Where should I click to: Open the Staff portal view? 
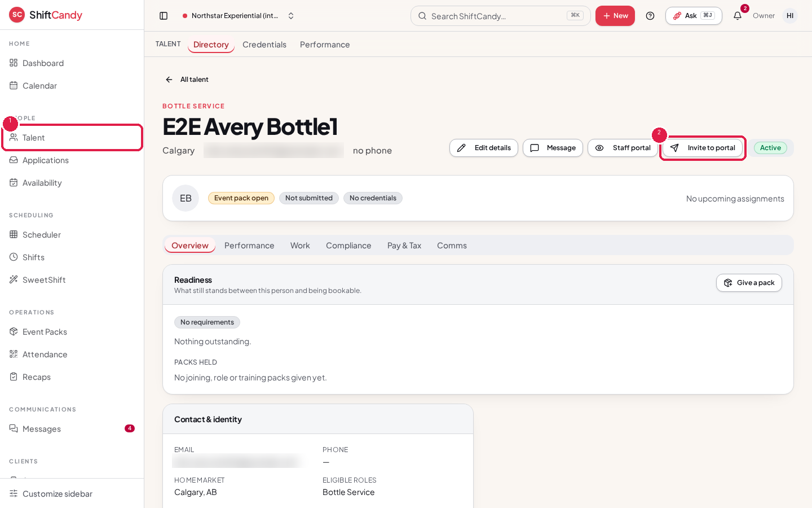[x=623, y=148]
